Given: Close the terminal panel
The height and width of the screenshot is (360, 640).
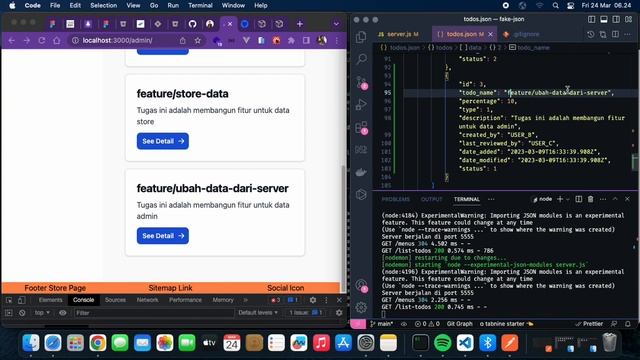Looking at the screenshot, I should [627, 199].
